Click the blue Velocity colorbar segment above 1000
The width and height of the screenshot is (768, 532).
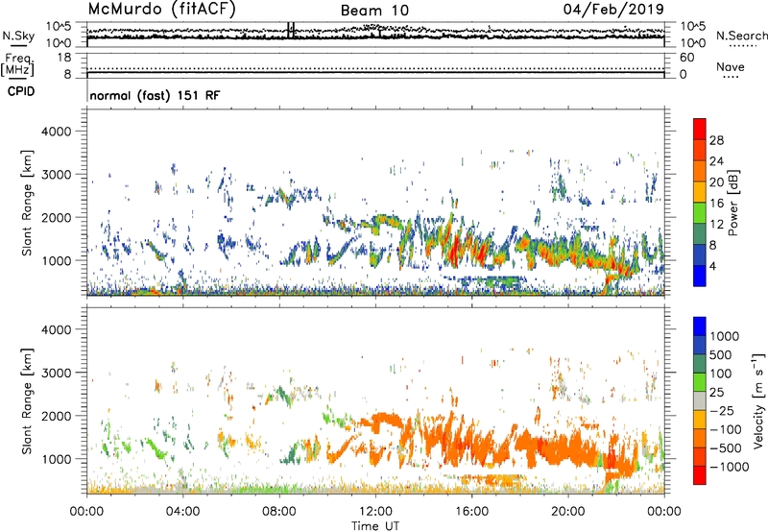(x=700, y=326)
